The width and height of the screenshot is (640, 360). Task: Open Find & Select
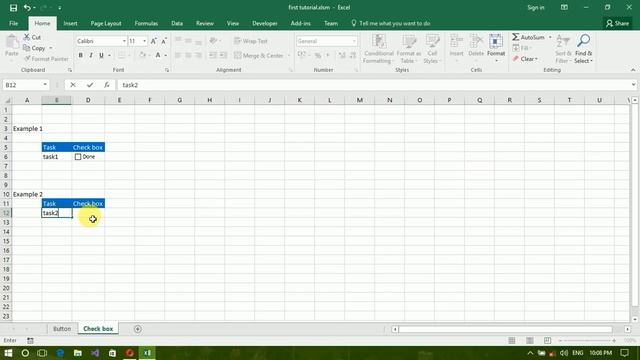[x=583, y=49]
